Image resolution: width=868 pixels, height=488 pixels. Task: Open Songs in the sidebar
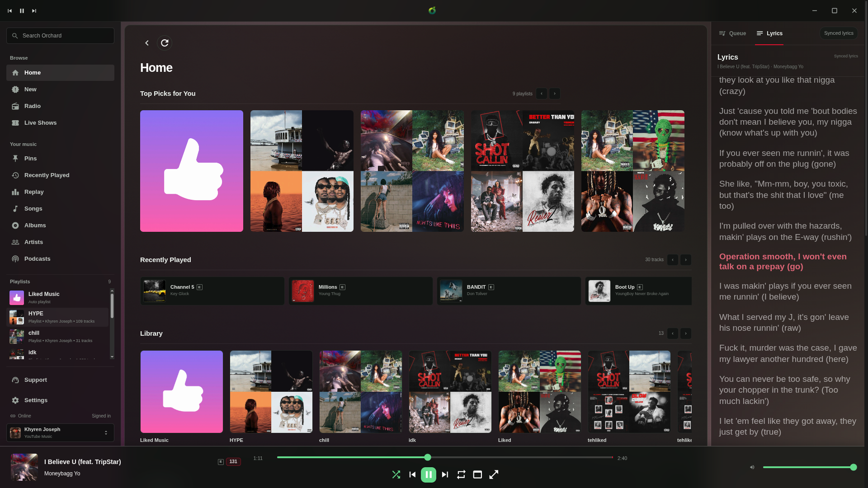coord(60,209)
